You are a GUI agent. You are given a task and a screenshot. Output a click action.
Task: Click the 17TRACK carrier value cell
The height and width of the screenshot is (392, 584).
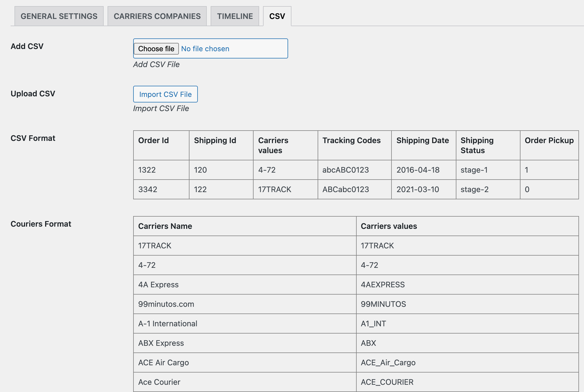coord(274,189)
